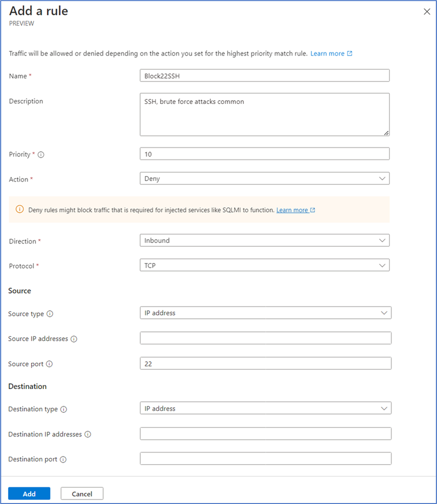
Task: Click the Source IP addresses info icon
Action: [x=74, y=339]
